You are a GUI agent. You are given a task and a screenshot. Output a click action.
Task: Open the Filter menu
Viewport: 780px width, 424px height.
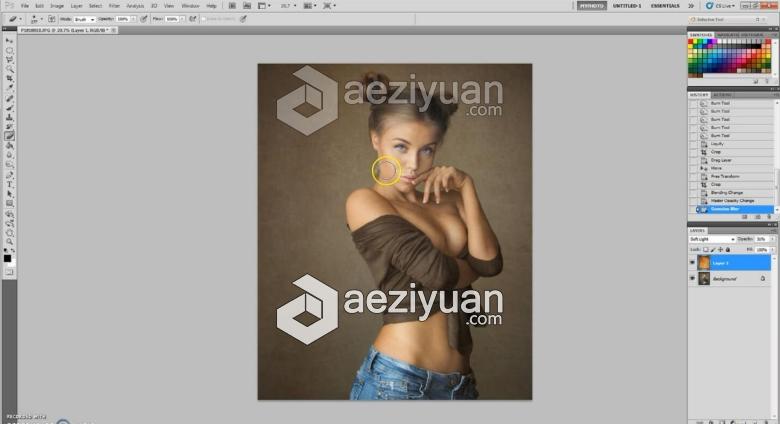[x=114, y=6]
